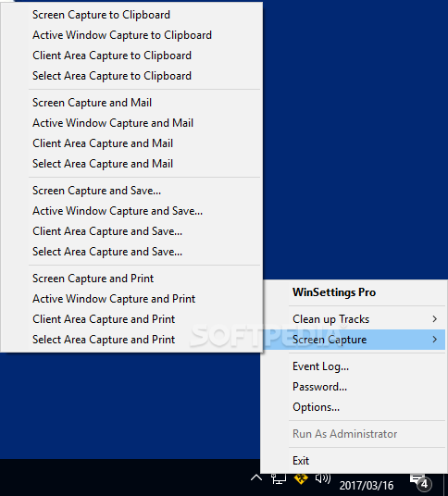The width and height of the screenshot is (448, 496).
Task: Open the WinSettings Pro tray icon
Action: (x=301, y=478)
